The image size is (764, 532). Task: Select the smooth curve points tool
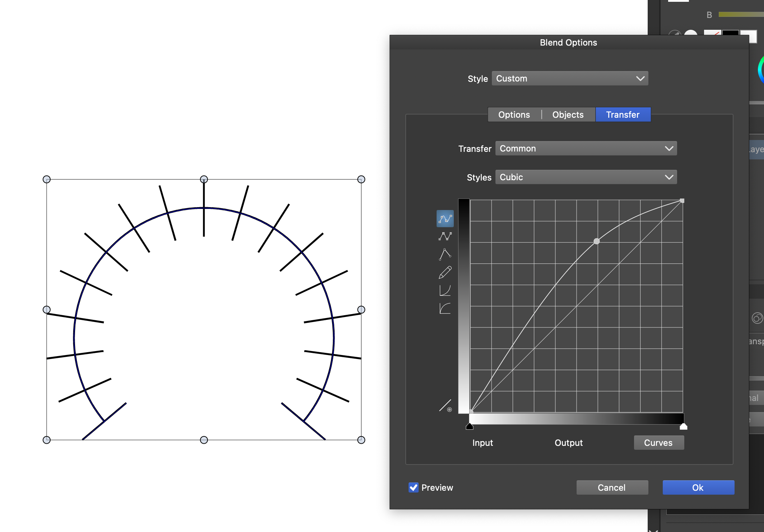point(445,219)
